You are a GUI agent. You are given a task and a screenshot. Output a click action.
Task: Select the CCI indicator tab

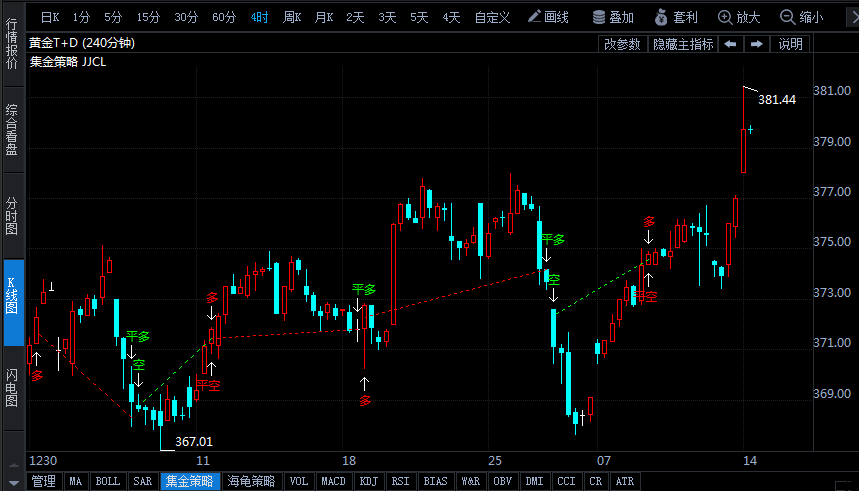pos(566,481)
